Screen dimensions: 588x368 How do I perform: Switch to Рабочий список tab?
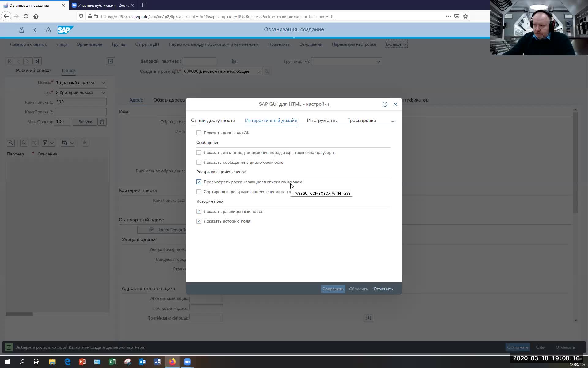(34, 71)
